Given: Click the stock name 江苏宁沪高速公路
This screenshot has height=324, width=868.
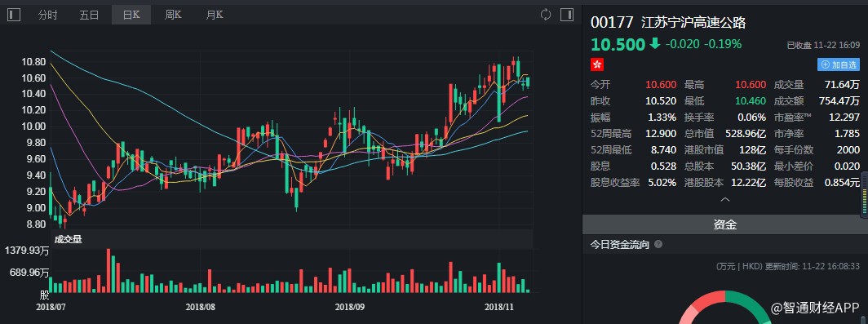Looking at the screenshot, I should tap(693, 23).
